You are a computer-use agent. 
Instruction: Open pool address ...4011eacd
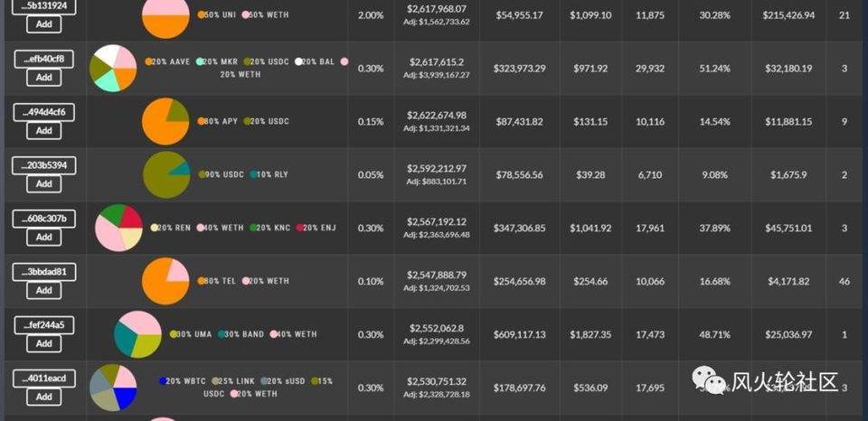(x=43, y=378)
